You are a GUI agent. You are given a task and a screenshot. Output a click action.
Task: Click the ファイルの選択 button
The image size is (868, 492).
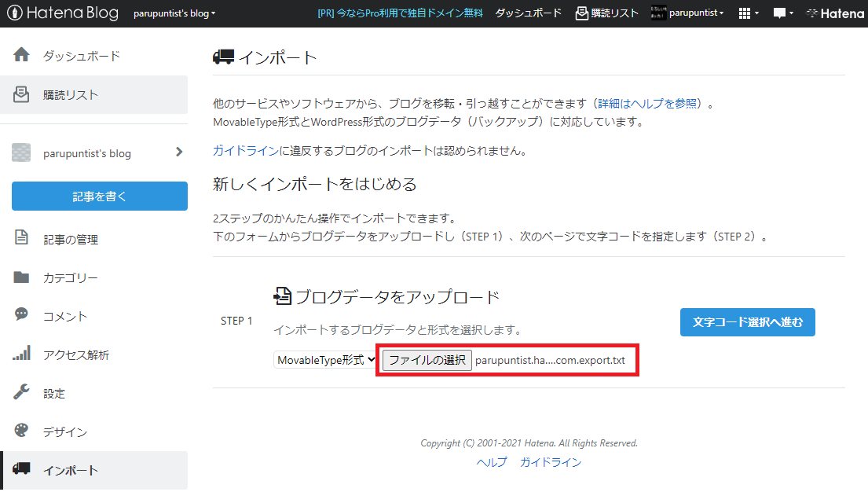coord(427,360)
